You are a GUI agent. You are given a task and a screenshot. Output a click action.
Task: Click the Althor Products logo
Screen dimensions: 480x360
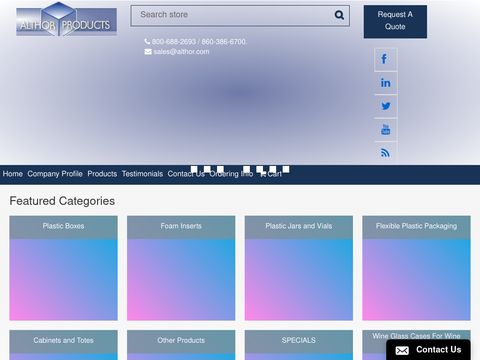pyautogui.click(x=66, y=19)
